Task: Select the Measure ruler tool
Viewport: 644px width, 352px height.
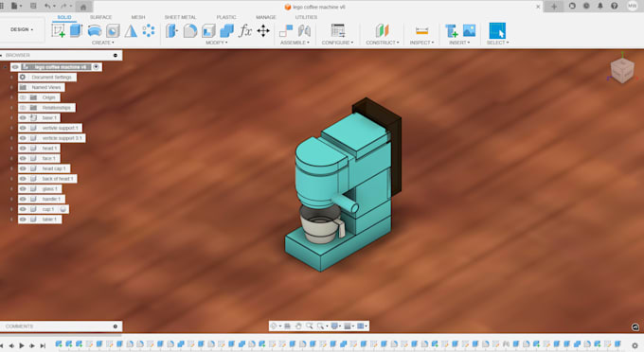Action: (x=421, y=31)
